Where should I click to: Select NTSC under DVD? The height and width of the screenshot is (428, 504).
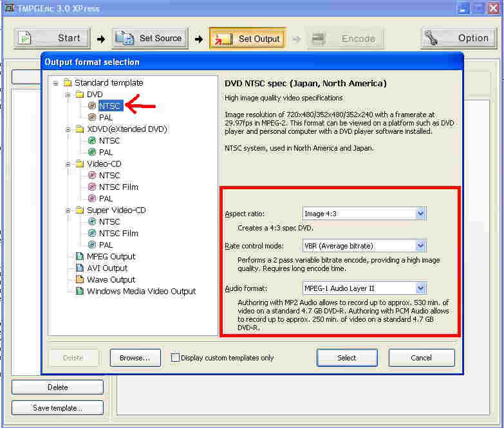coord(111,106)
